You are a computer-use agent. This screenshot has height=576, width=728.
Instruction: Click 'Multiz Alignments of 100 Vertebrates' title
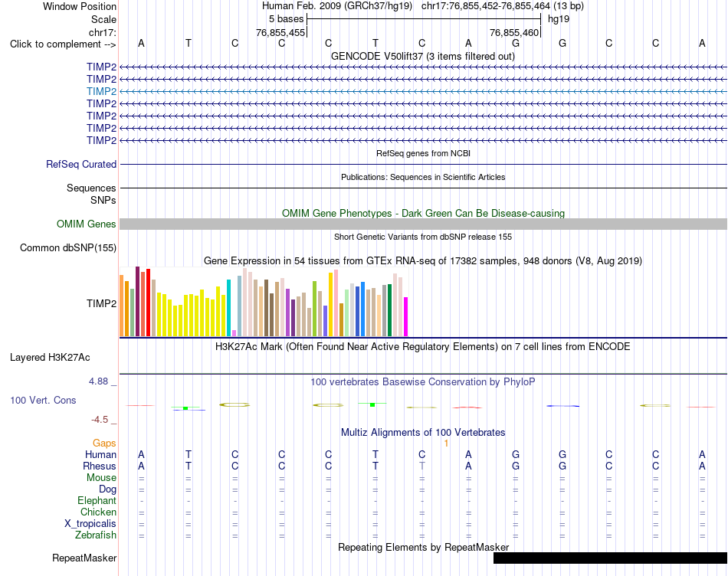423,433
